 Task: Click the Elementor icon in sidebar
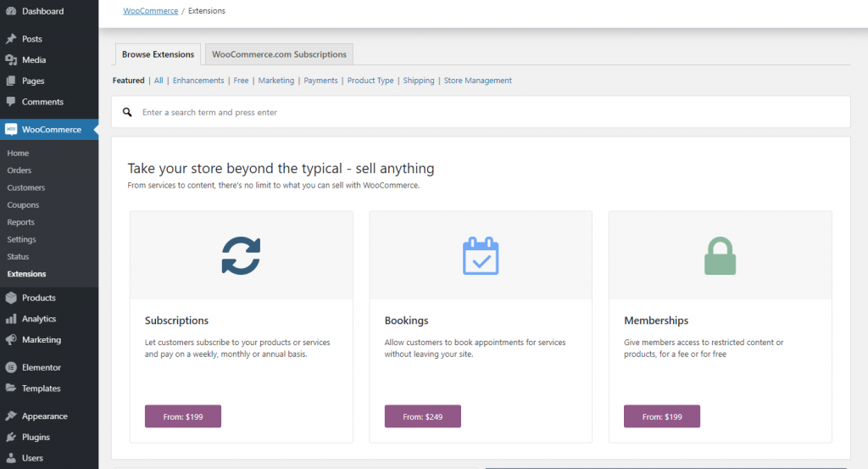pos(11,367)
